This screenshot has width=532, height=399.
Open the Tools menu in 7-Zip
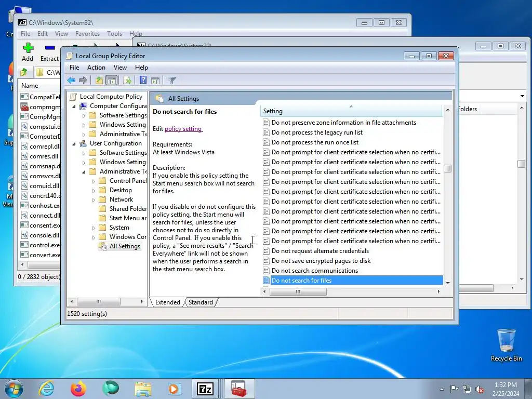click(x=114, y=34)
